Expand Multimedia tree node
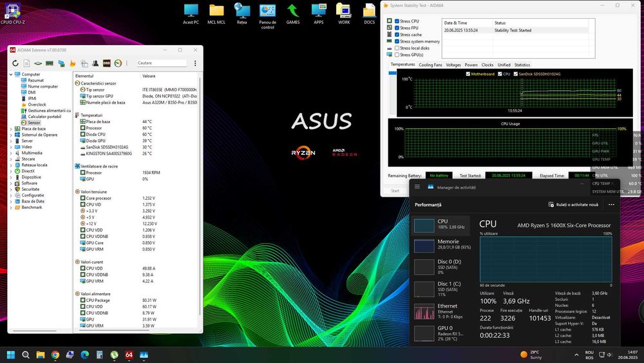This screenshot has height=363, width=644. pyautogui.click(x=11, y=153)
